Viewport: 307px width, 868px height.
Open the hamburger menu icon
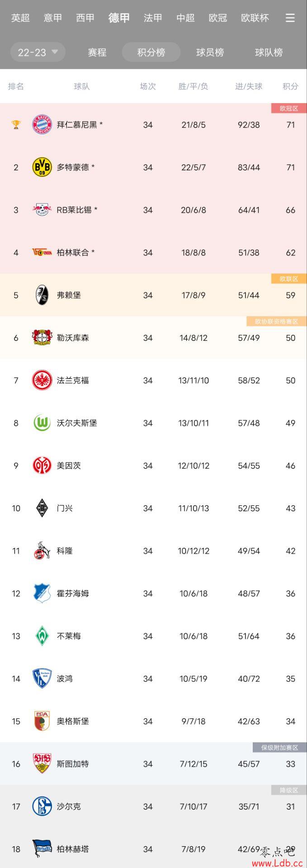click(290, 18)
